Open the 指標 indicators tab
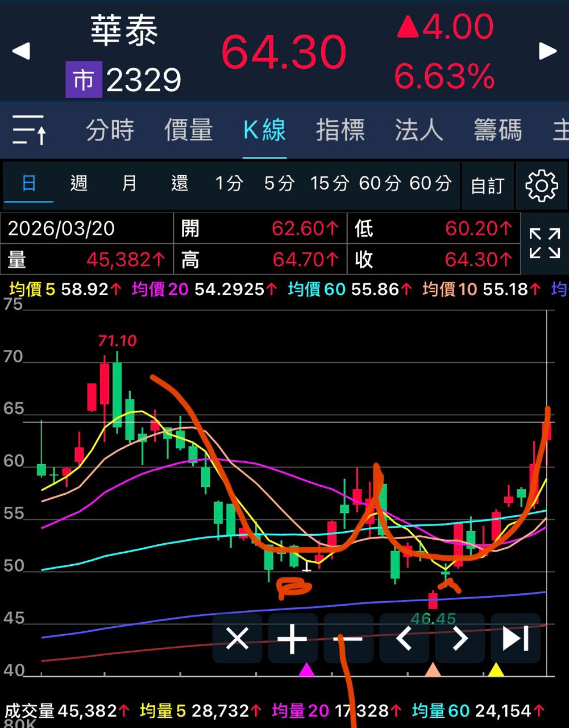569x728 pixels. (340, 130)
